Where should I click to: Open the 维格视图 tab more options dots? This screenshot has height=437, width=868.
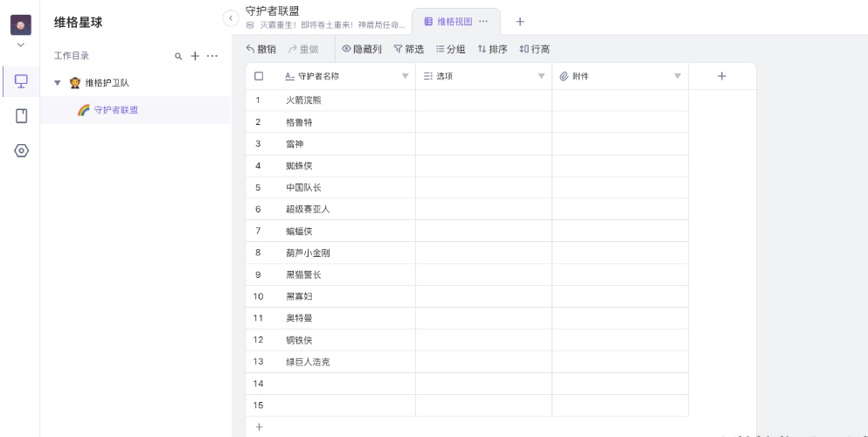(483, 22)
